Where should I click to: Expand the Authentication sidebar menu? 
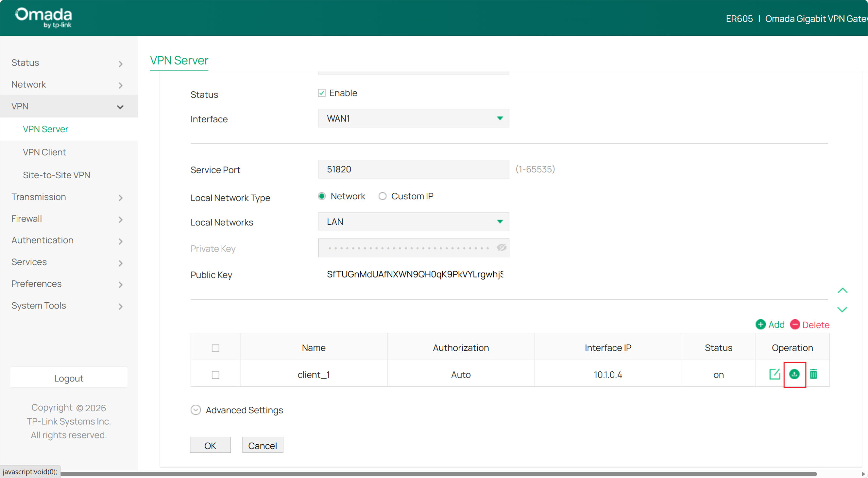point(69,241)
